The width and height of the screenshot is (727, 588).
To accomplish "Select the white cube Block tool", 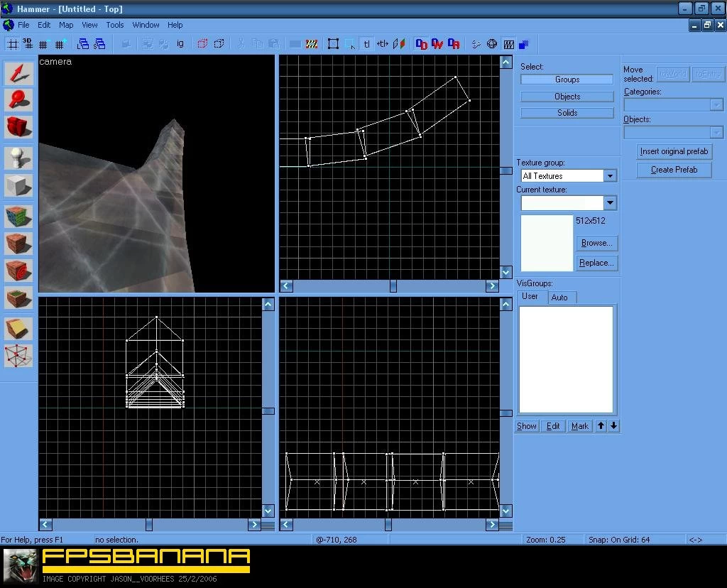I will (18, 185).
